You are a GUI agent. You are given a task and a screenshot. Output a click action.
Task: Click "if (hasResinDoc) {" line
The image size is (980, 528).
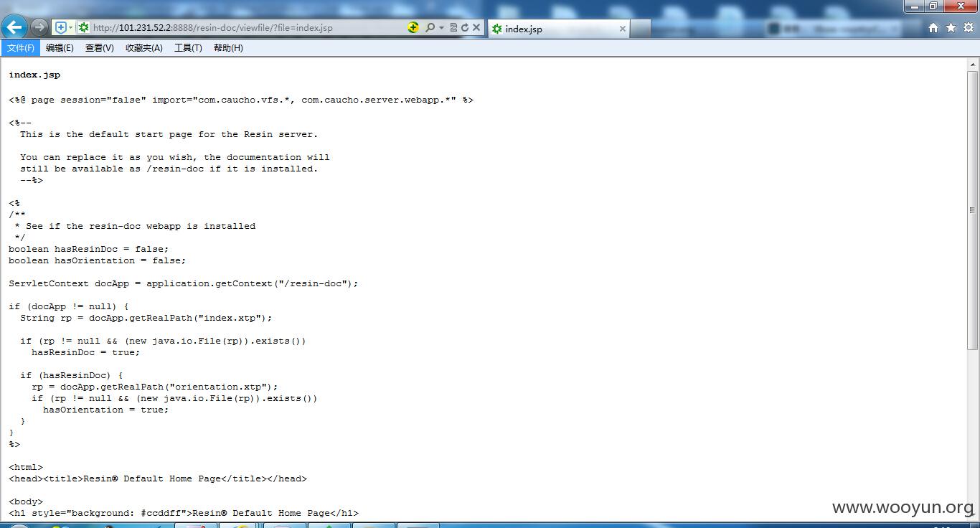[x=72, y=375]
